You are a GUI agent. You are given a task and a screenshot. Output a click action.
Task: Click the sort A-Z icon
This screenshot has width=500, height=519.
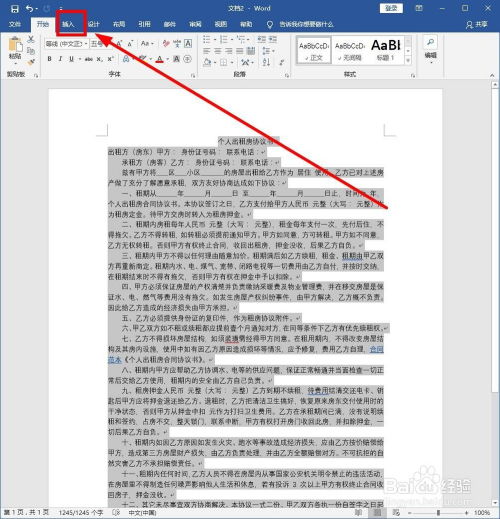(x=266, y=62)
